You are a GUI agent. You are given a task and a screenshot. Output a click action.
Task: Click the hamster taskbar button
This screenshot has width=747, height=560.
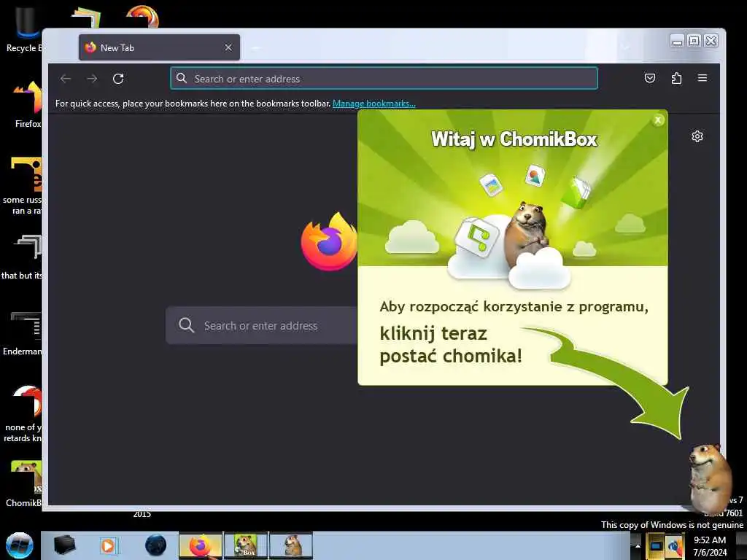coord(291,545)
